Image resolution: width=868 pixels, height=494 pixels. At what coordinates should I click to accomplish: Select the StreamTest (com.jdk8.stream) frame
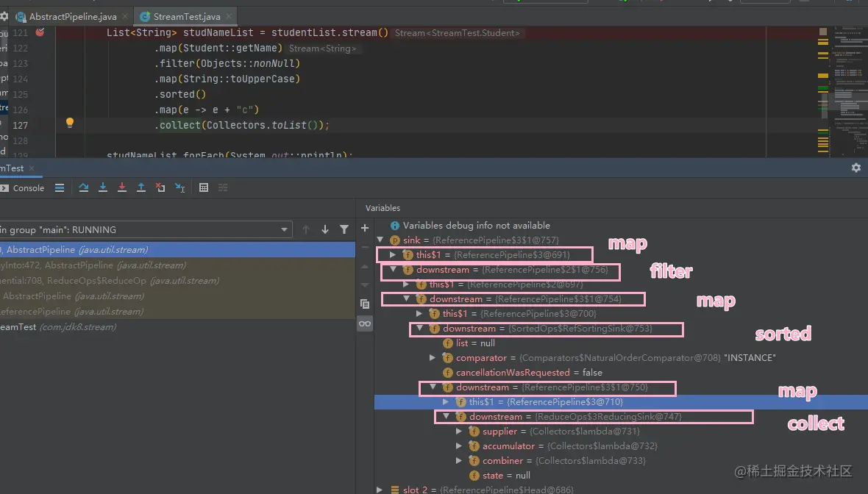(177, 327)
